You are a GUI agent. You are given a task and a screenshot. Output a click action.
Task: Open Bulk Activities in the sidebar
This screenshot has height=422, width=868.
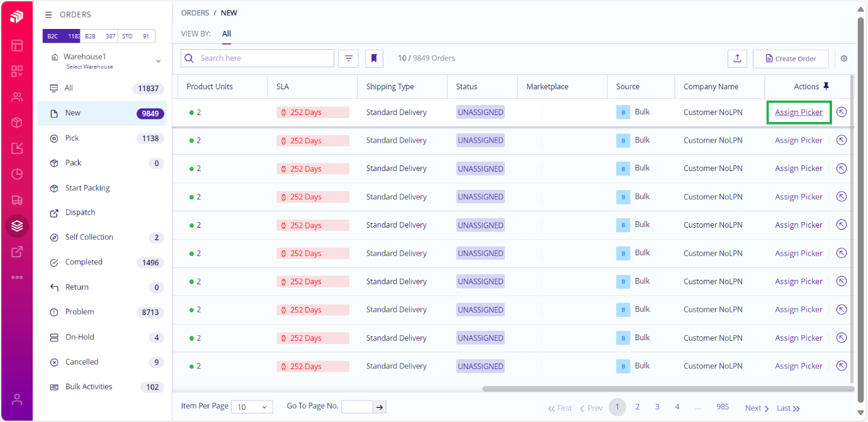[x=103, y=387]
